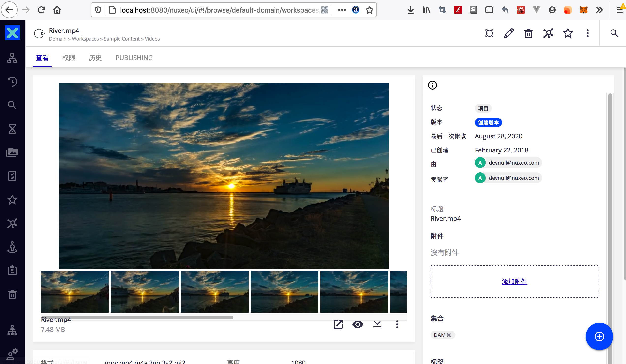Switch to the 权限 tab

pos(69,58)
